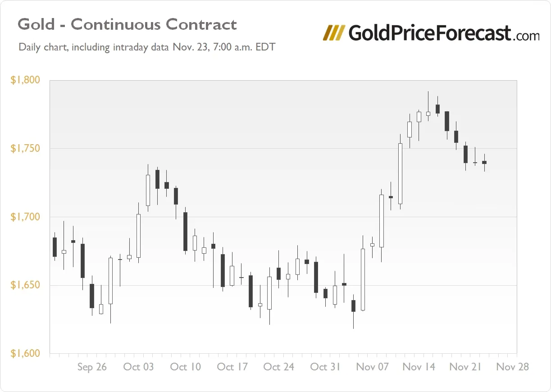Viewport: 551px width, 392px height.
Task: Click the Oct 24 date label
Action: click(x=279, y=367)
